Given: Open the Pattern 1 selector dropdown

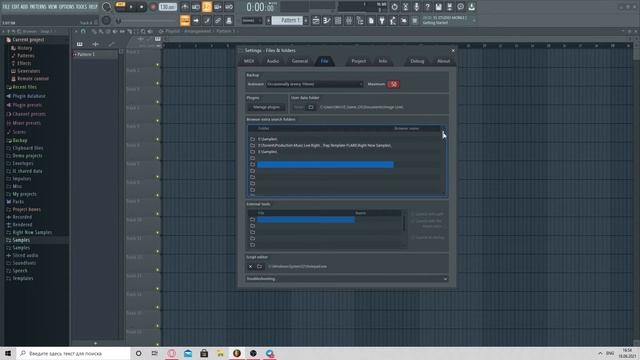Looking at the screenshot, I should pos(287,20).
